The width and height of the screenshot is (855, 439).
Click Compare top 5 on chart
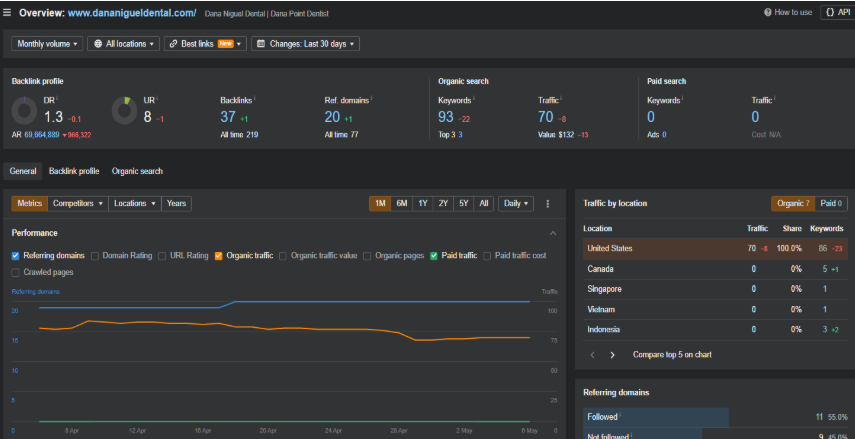672,354
